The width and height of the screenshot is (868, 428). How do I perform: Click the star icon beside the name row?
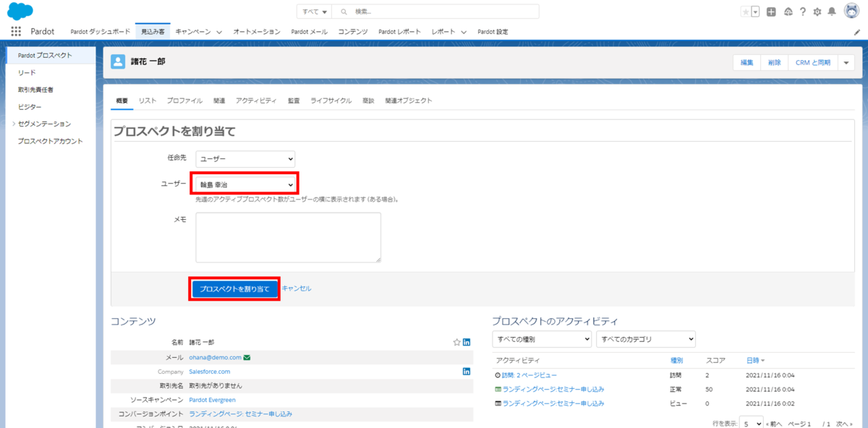[x=456, y=342]
